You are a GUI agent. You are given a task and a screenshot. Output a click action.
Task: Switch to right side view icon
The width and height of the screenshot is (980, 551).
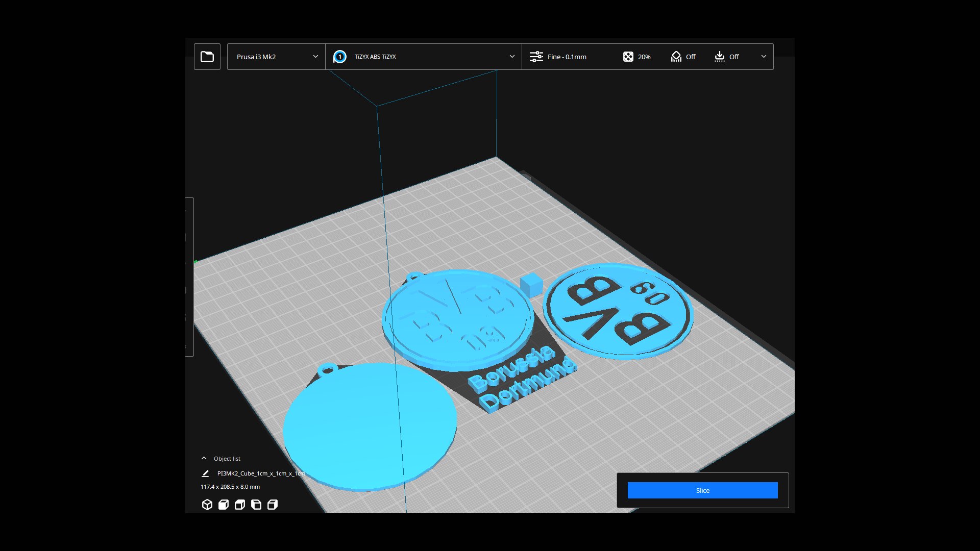(x=273, y=505)
